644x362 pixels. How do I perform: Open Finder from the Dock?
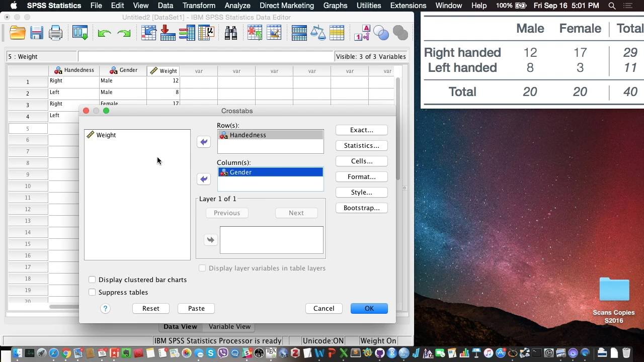click(17, 353)
